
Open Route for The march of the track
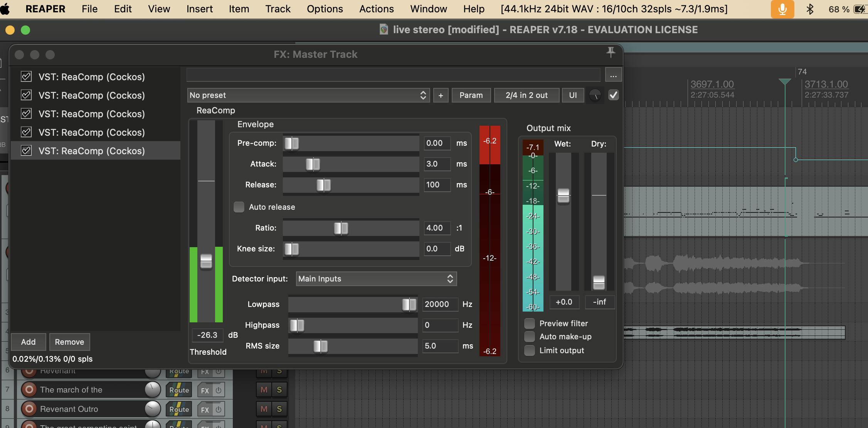pos(179,390)
